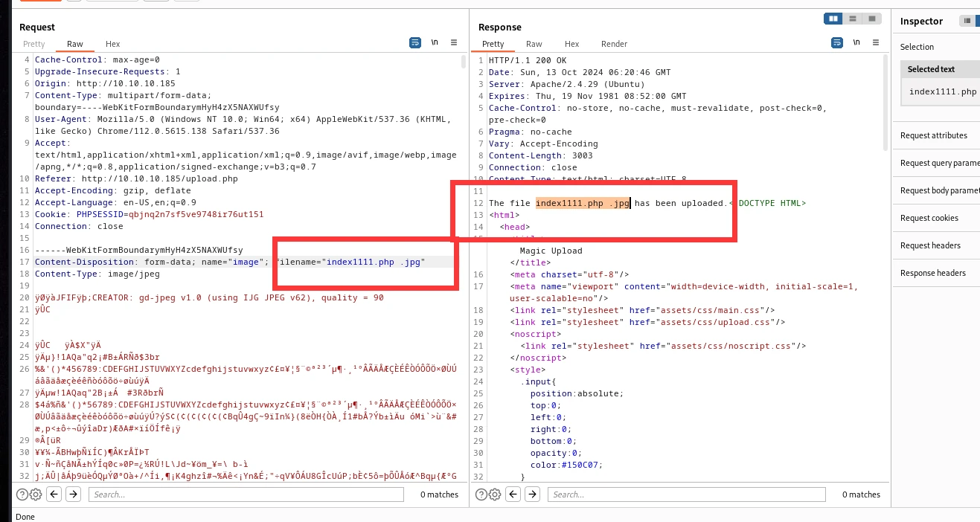Switch Response view to Pretty tab

tap(493, 44)
